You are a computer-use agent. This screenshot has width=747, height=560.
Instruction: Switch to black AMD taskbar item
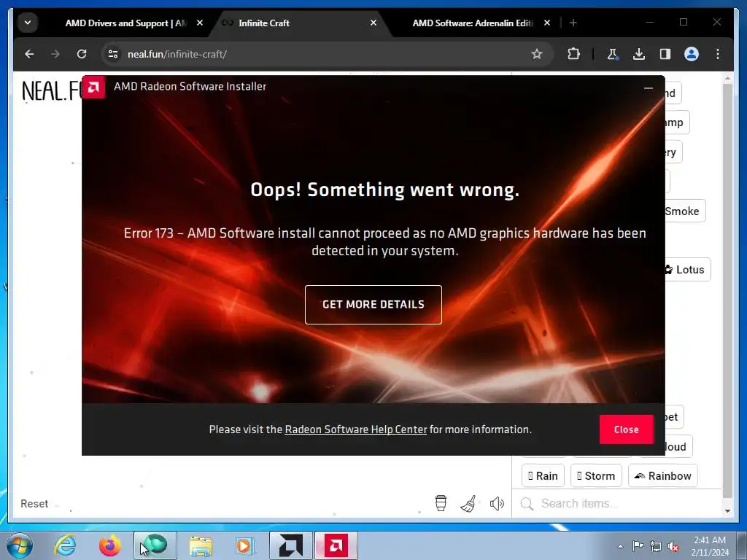coord(290,545)
